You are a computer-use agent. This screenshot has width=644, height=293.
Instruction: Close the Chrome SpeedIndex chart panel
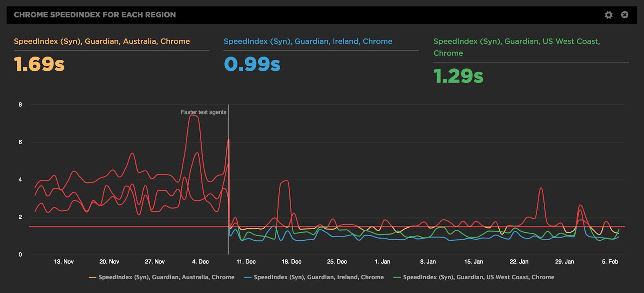click(625, 14)
